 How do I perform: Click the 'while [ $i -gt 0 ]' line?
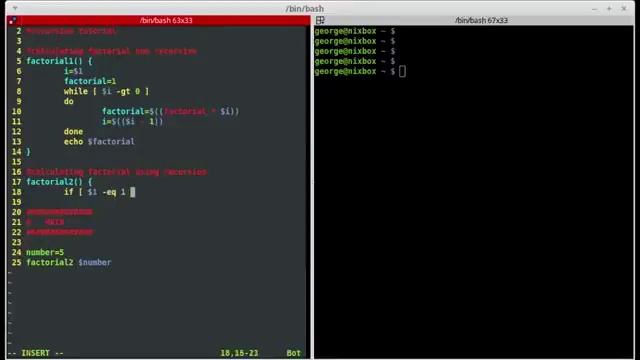point(107,91)
